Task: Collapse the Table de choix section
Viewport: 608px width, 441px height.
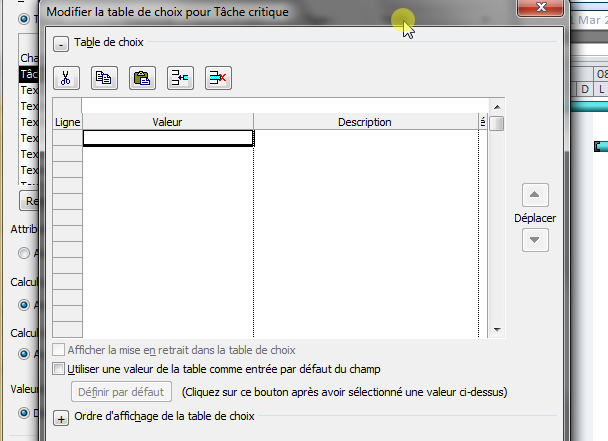Action: pyautogui.click(x=61, y=44)
